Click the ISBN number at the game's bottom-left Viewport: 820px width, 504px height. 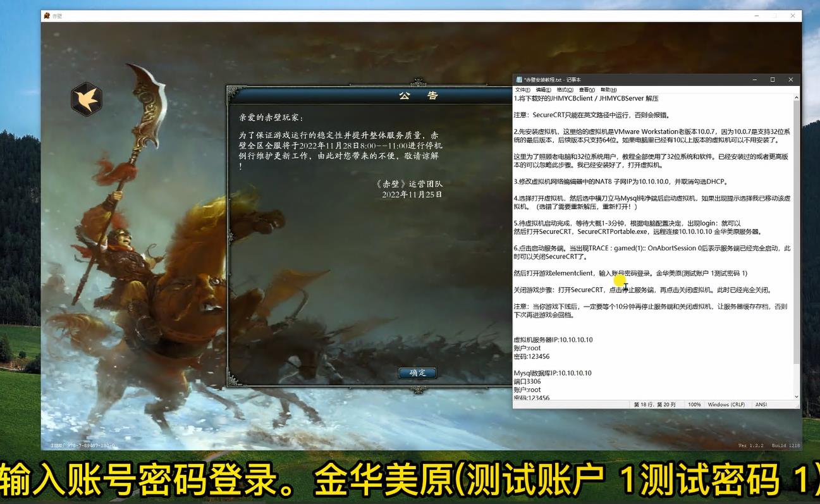click(83, 446)
